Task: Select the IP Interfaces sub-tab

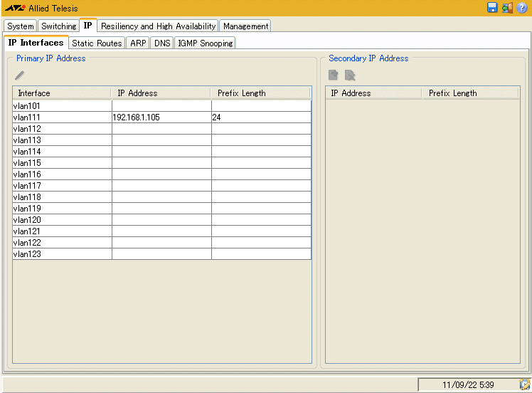Action: [36, 43]
